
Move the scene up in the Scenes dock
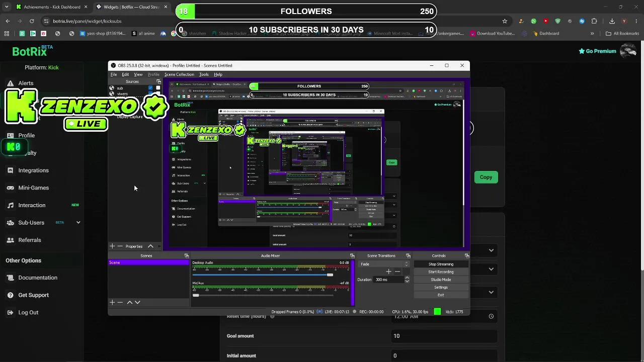tap(130, 302)
